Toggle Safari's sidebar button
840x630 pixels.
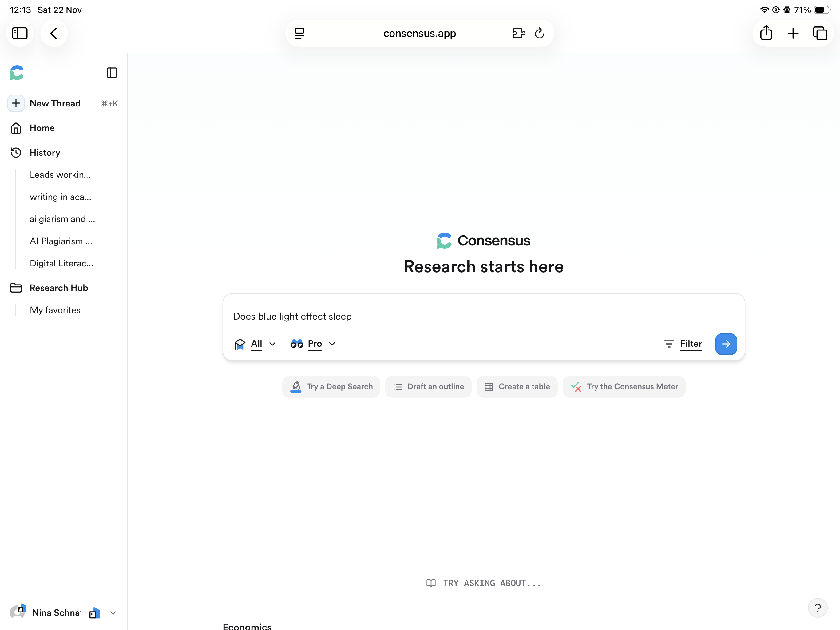coord(20,34)
